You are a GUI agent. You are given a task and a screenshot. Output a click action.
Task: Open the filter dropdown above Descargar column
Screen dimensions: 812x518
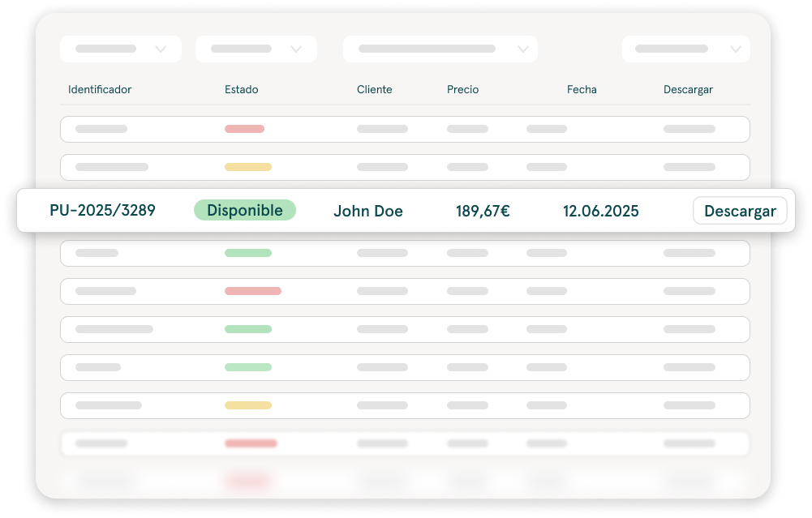pyautogui.click(x=686, y=49)
